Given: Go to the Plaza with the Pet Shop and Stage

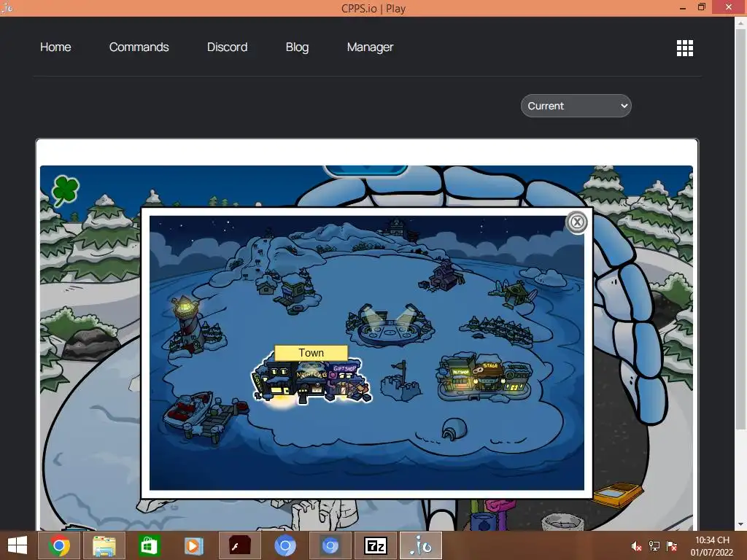Looking at the screenshot, I should pos(485,378).
